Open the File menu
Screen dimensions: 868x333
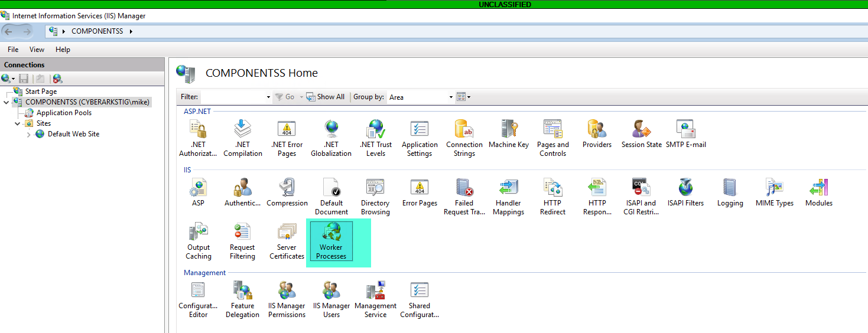click(x=13, y=50)
